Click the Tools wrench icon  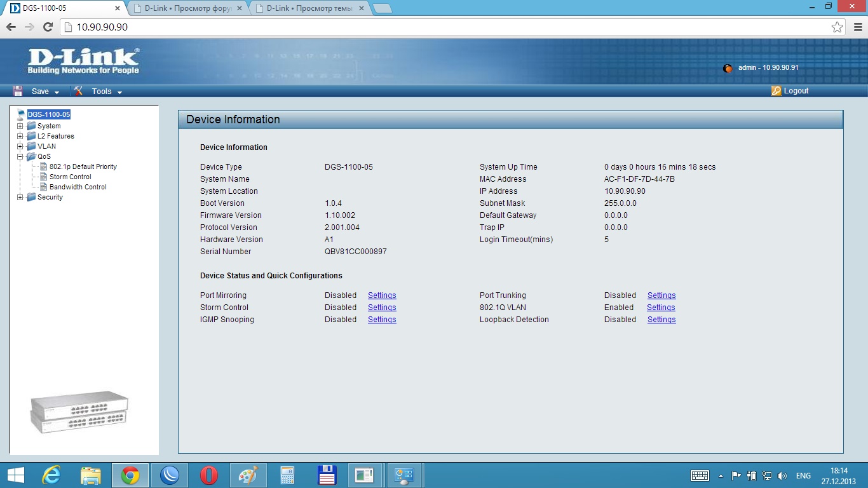coord(78,91)
